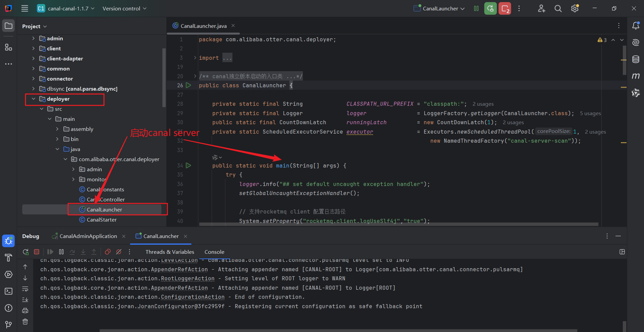Screen dimensions: 644x332
Task: Open Code With Me user icon
Action: pos(541,8)
